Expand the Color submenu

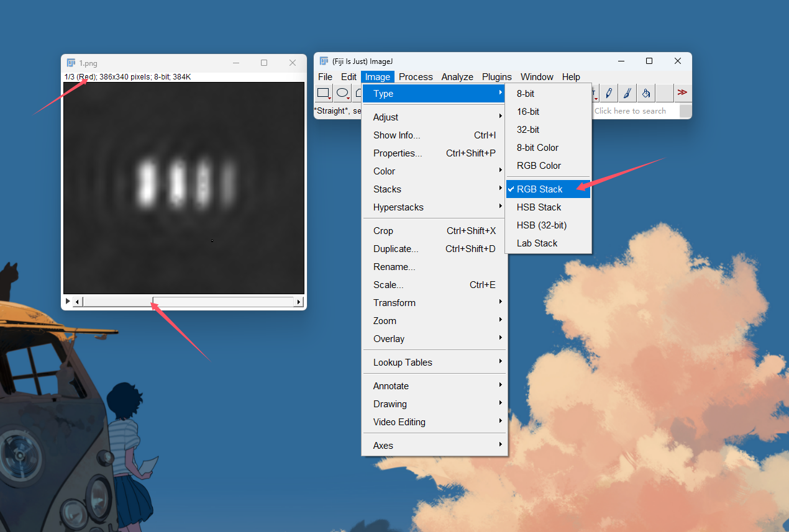pos(435,171)
